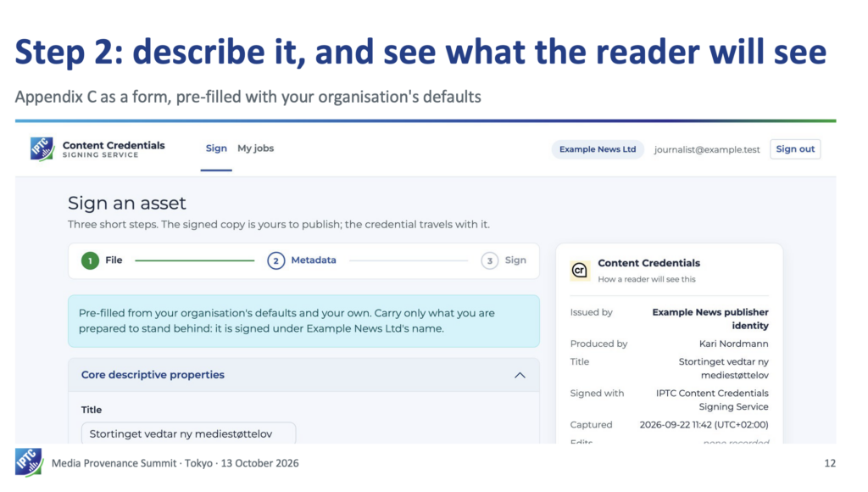Click the Captured date 2026-09-22 11:42

pyautogui.click(x=704, y=424)
